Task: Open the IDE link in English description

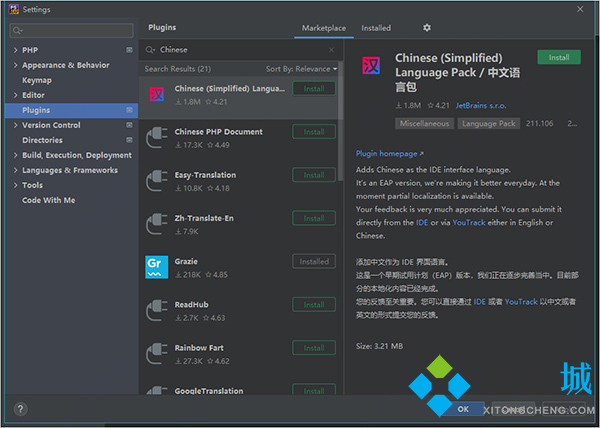Action: [x=422, y=223]
